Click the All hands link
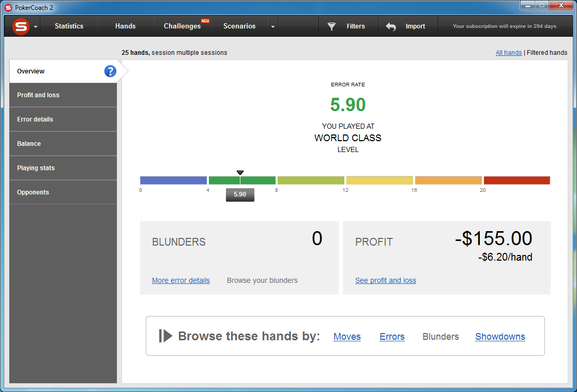The height and width of the screenshot is (392, 577). point(509,53)
